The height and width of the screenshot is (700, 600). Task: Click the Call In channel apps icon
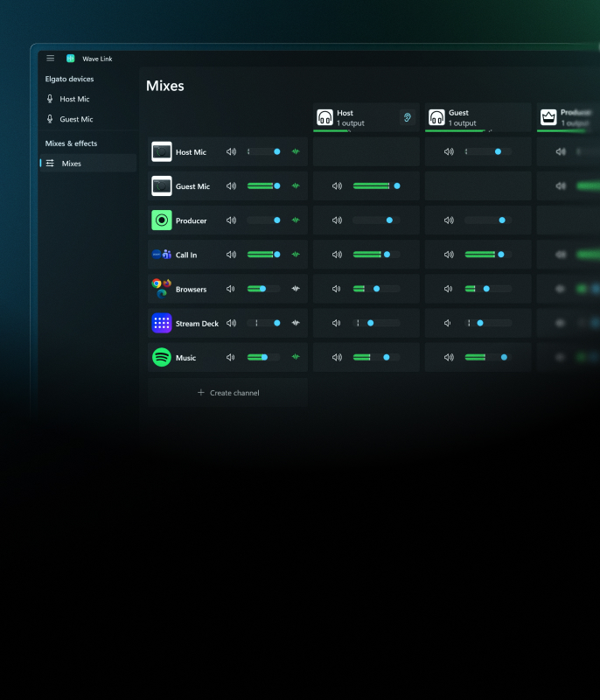coord(162,255)
